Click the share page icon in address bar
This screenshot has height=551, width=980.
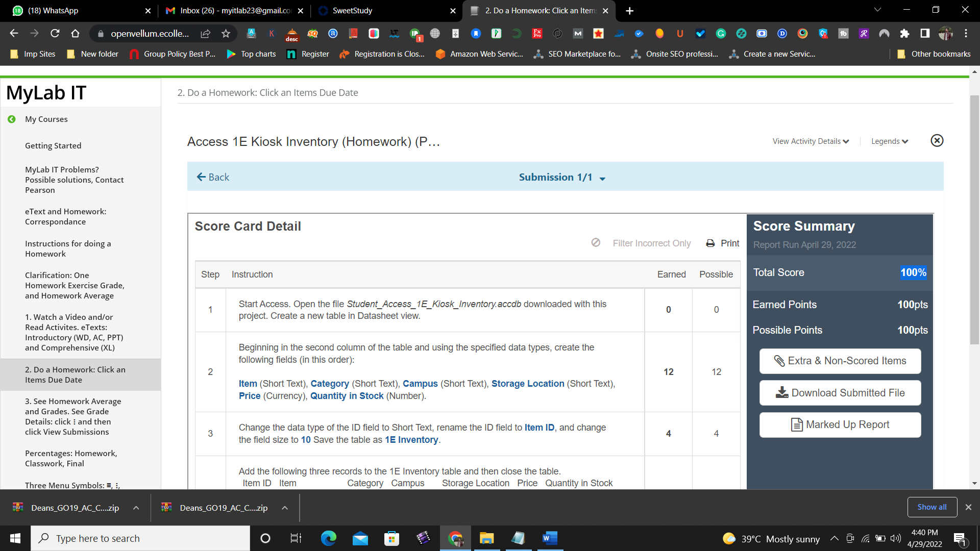205,34
